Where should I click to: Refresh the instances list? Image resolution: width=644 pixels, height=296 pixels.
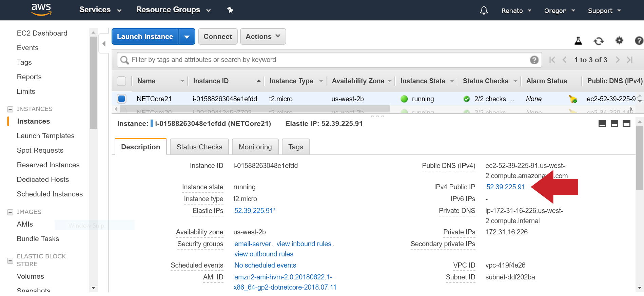click(x=599, y=41)
